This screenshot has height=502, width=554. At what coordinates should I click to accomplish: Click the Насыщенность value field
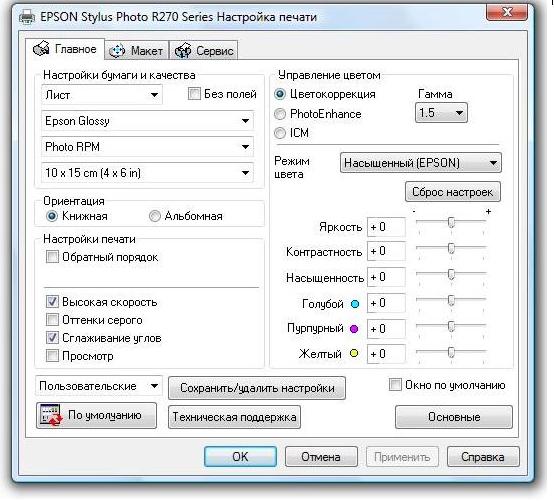386,277
